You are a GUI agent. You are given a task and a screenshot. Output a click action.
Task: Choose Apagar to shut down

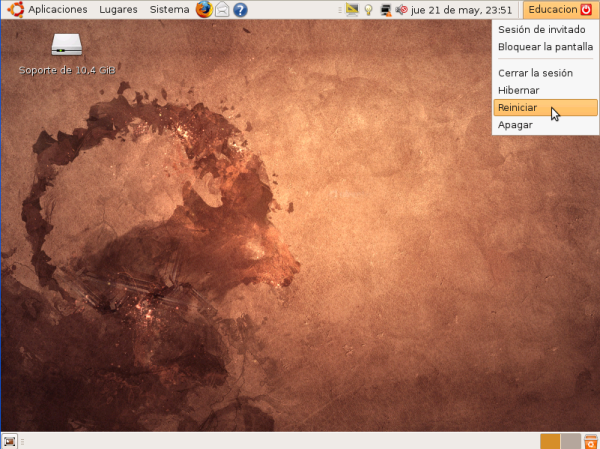coord(515,125)
